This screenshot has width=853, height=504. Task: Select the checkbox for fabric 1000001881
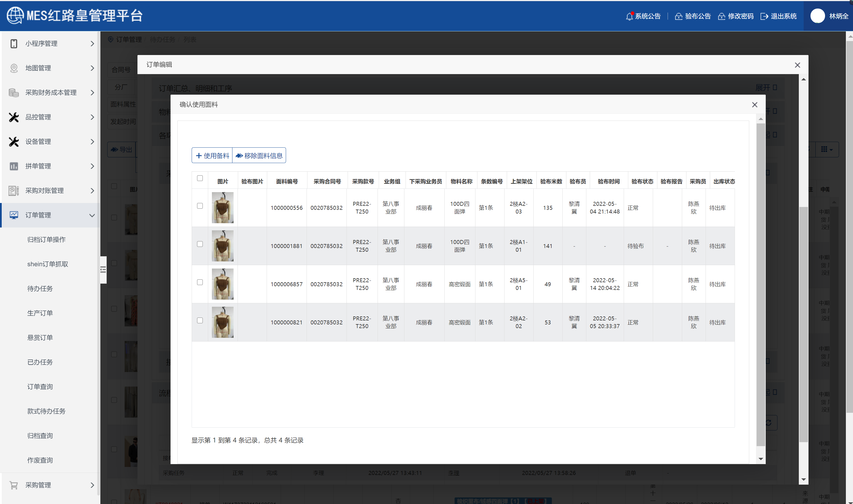point(200,244)
